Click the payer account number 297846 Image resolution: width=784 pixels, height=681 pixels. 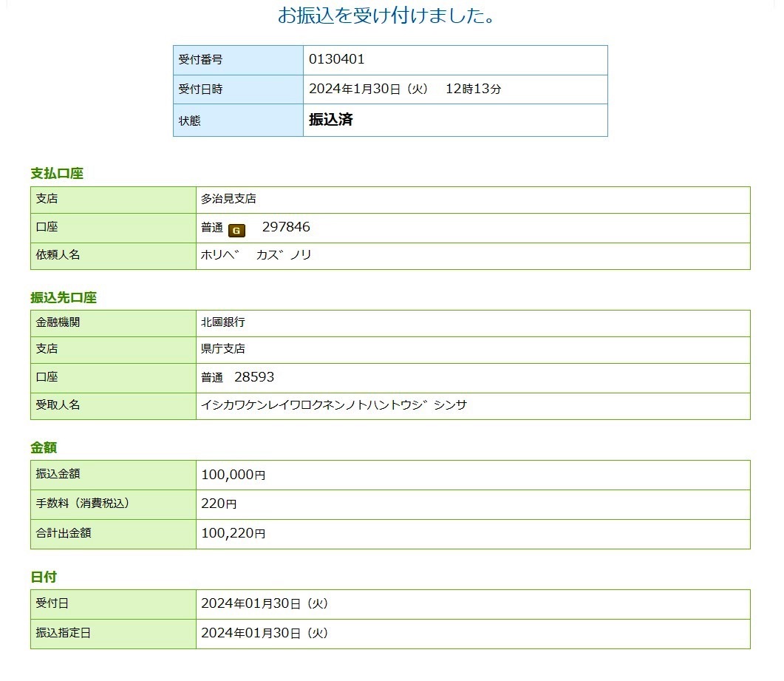pyautogui.click(x=286, y=228)
